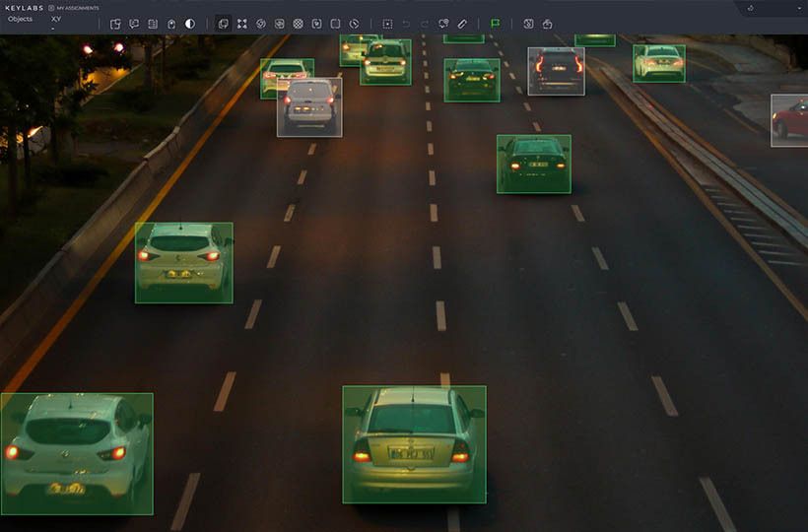Open the comment bubble tool
The height and width of the screenshot is (532, 808).
tap(134, 24)
